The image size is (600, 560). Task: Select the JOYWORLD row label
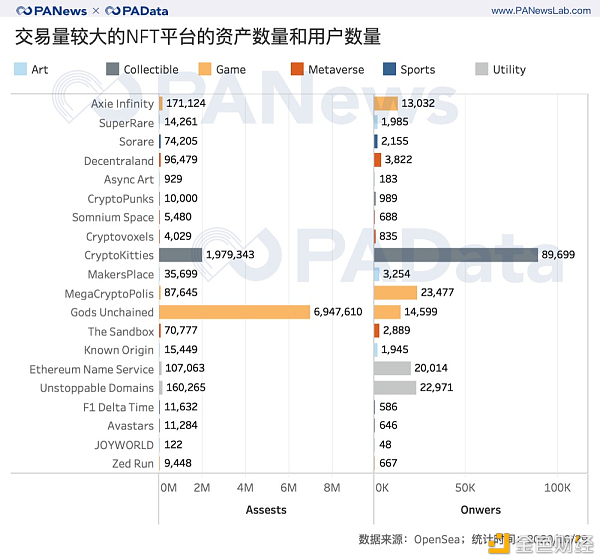point(124,445)
